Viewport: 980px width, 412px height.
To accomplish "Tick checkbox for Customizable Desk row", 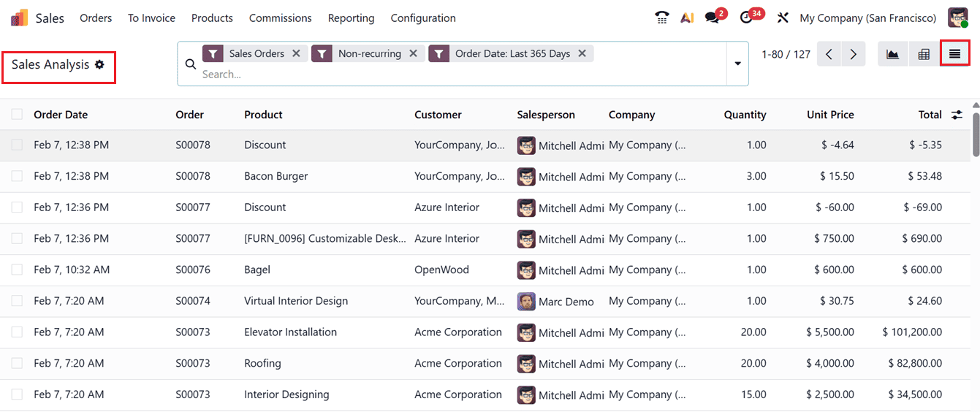I will [17, 238].
